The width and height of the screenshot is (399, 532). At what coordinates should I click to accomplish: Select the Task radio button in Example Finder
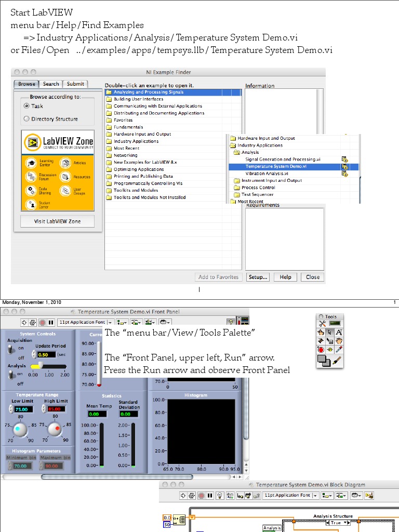tap(26, 106)
